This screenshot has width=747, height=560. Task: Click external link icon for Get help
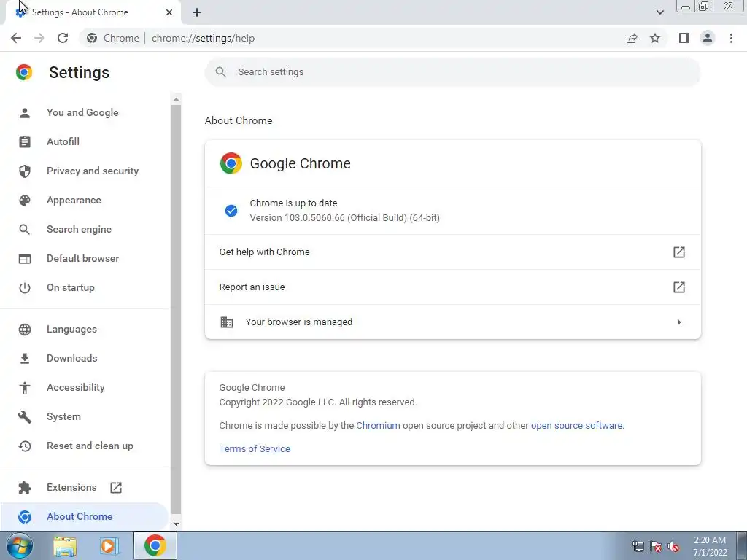(x=679, y=252)
